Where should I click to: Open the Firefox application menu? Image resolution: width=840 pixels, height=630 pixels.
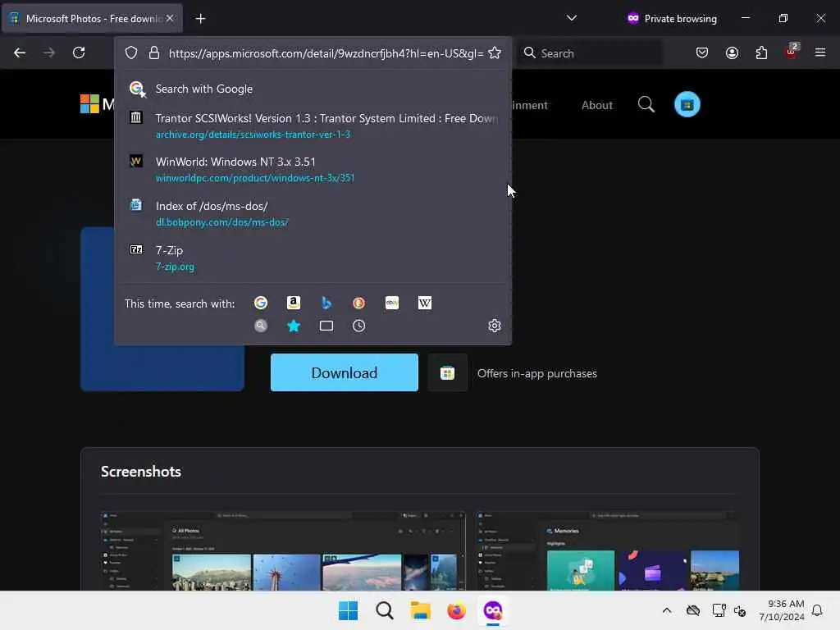coord(820,52)
